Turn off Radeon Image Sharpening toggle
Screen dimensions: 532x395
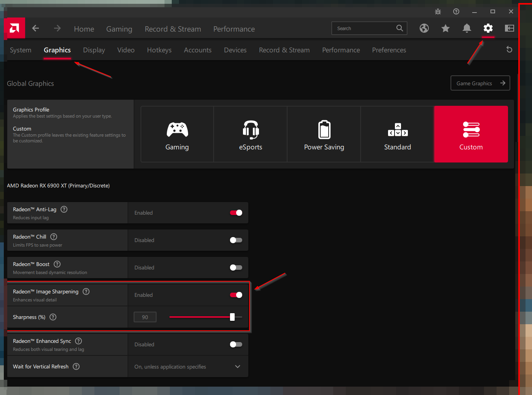[x=236, y=295]
